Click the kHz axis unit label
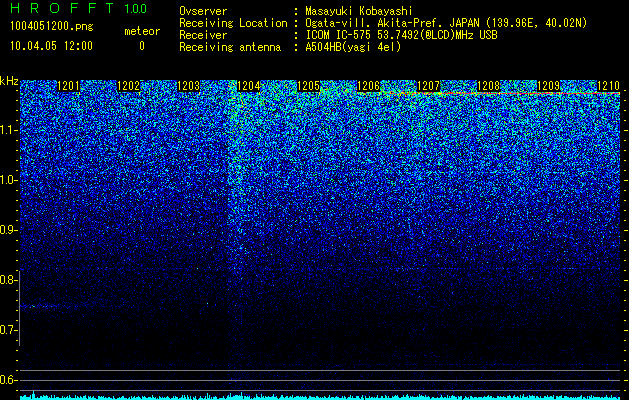629x400 pixels. coord(9,81)
